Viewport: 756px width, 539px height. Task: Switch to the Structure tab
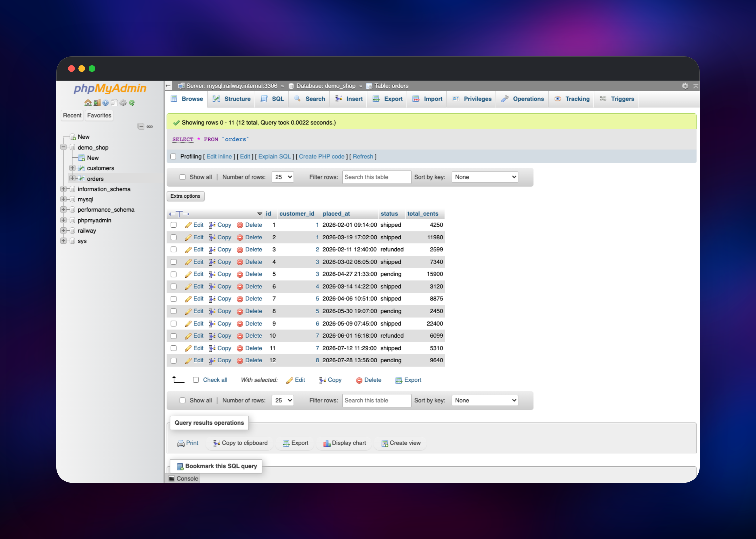click(231, 99)
